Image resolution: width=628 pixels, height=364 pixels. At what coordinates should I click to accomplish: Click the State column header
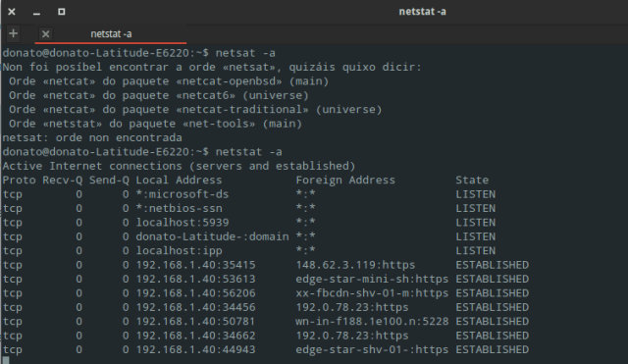[472, 181]
